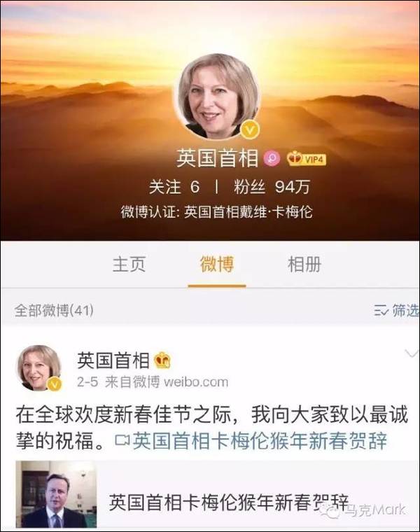This screenshot has height=532, width=420.
Task: Tap the crown icon beside post username
Action: click(x=162, y=360)
